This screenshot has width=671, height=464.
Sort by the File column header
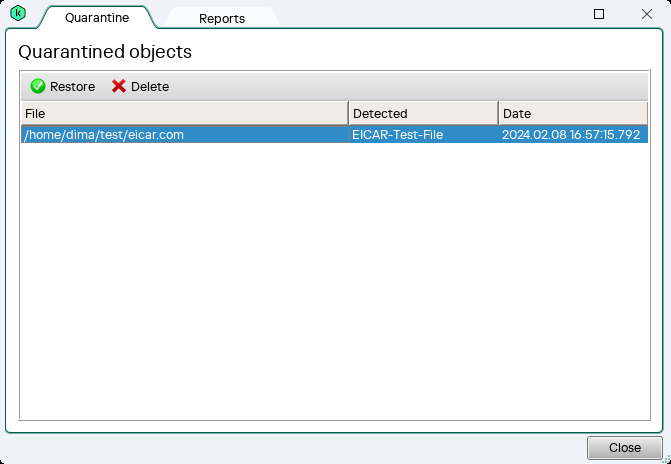(184, 113)
